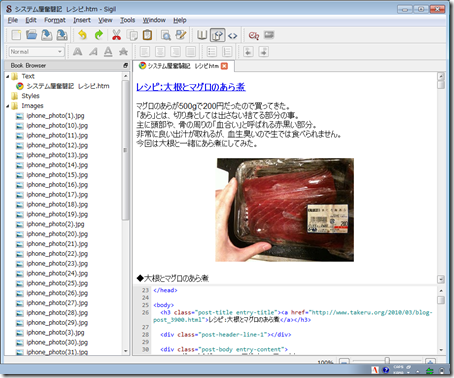Switch to Book View

point(202,35)
